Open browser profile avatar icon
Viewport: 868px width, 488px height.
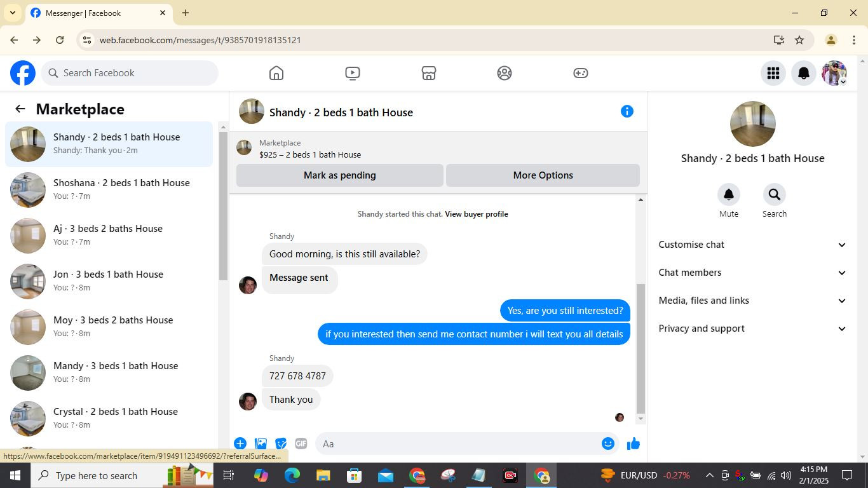click(831, 40)
